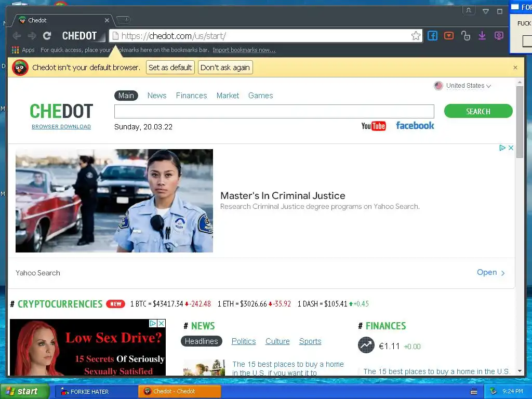
Task: Switch to FORKIE HATER taskbar window
Action: pos(96,392)
